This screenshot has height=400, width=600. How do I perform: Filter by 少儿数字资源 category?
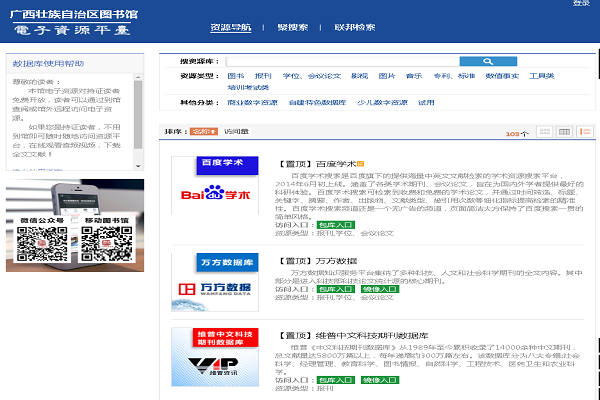tap(379, 102)
